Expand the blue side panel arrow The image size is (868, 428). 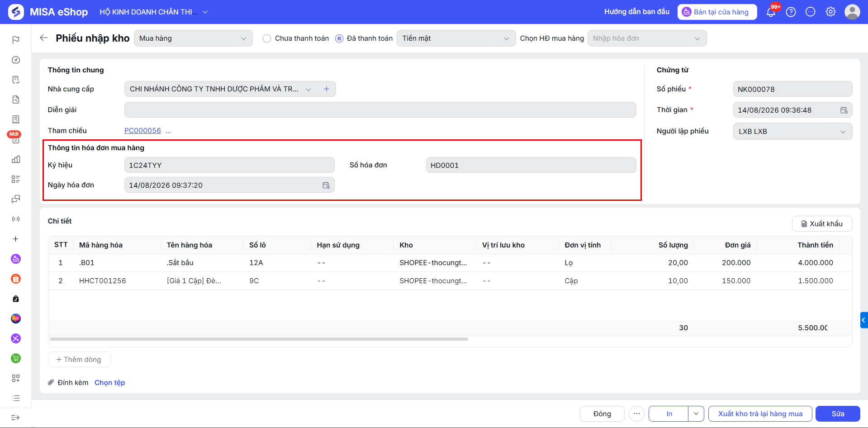(864, 320)
